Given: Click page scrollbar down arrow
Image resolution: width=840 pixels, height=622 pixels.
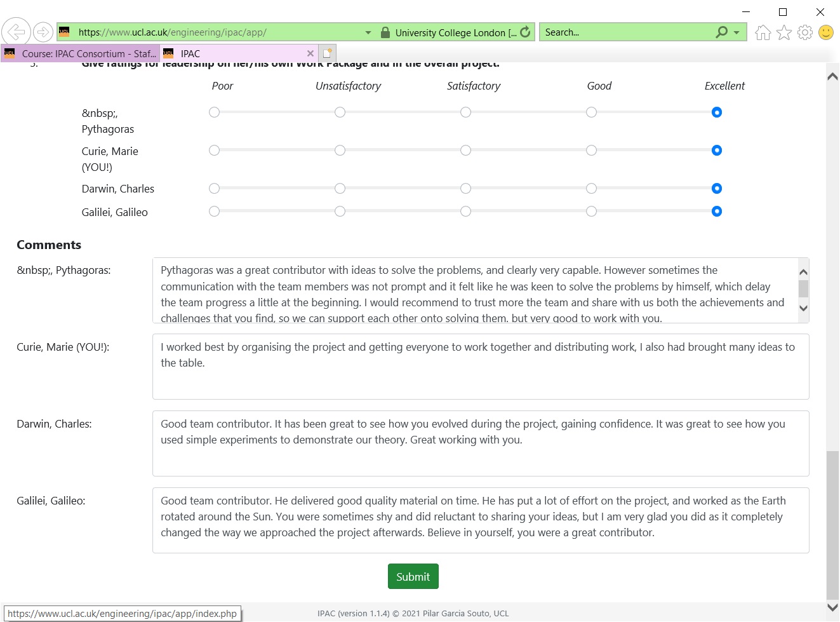Looking at the screenshot, I should coord(832,607).
